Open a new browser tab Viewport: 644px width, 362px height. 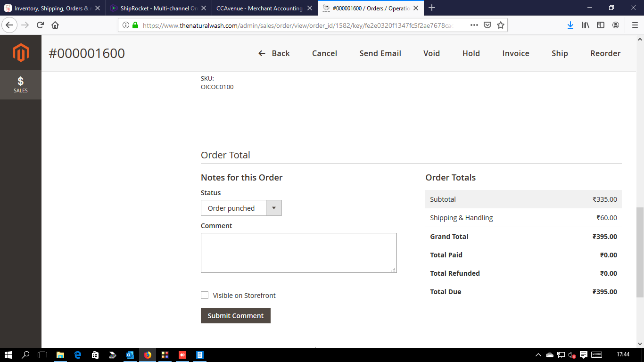(432, 8)
